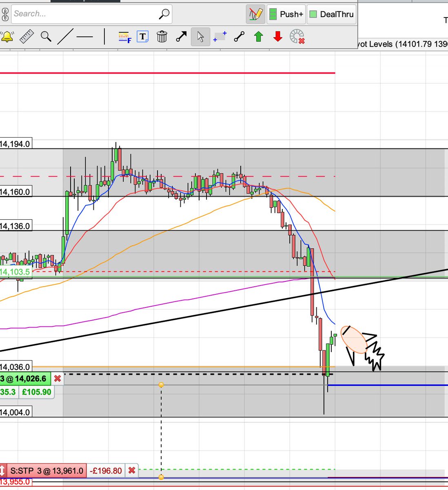Select the rectangle region tool

(x=220, y=37)
